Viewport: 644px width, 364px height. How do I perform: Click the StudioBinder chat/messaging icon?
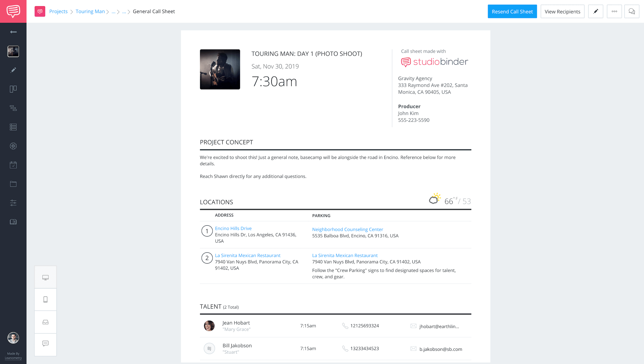(632, 11)
